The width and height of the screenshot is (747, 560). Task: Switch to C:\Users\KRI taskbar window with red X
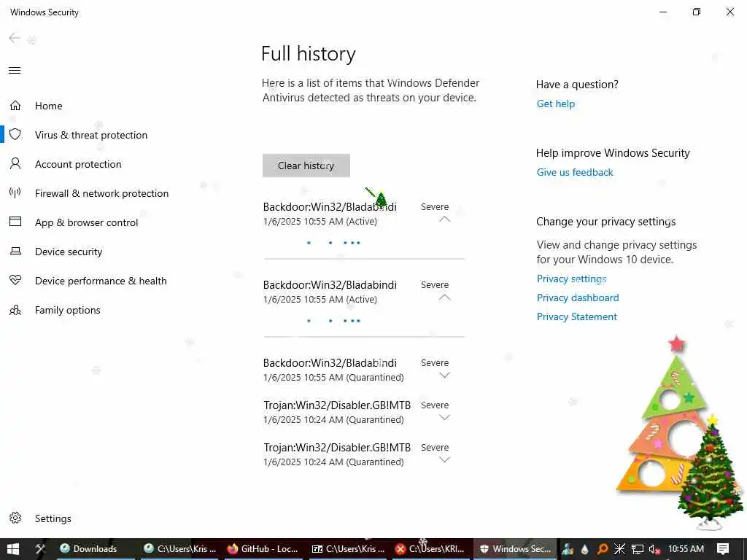(x=431, y=549)
